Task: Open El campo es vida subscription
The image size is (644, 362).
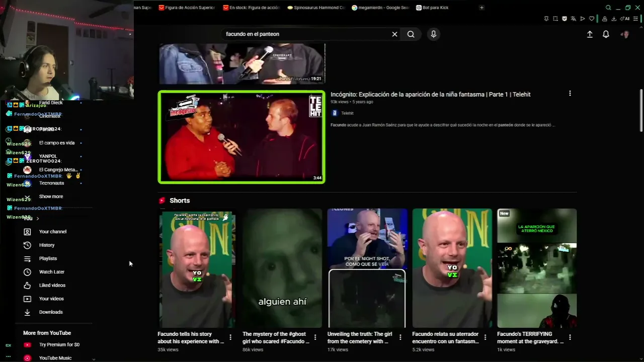Action: click(57, 143)
